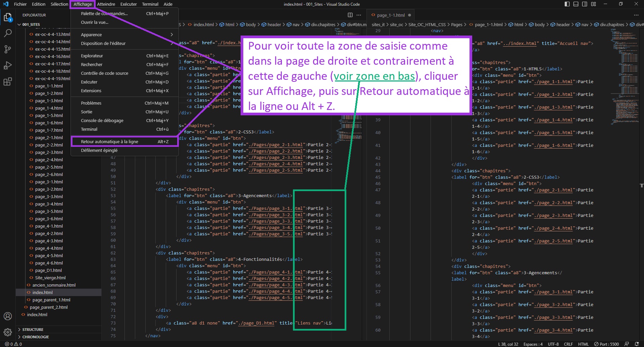This screenshot has height=347, width=644.
Task: Open the Accounts icon in activity bar
Action: tap(8, 316)
